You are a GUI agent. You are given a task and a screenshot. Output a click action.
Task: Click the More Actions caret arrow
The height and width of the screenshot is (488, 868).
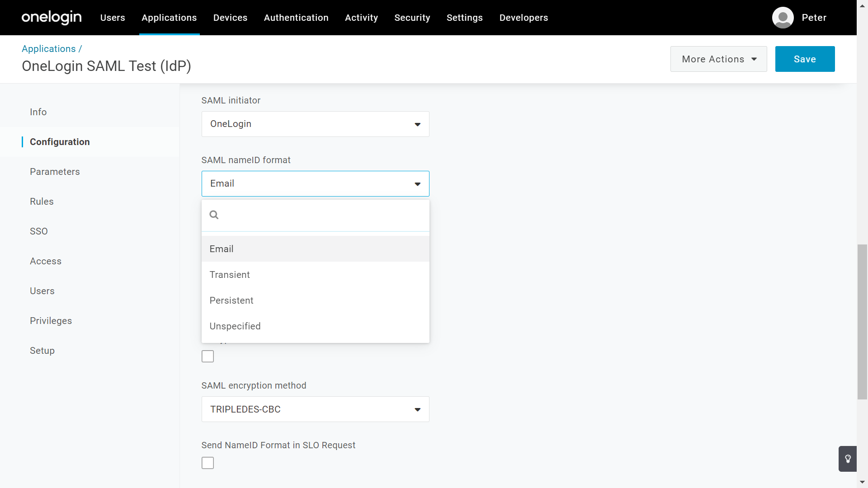(754, 59)
